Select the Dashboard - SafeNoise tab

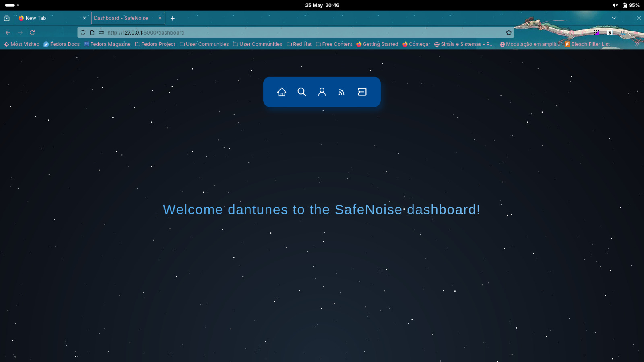[x=121, y=18]
